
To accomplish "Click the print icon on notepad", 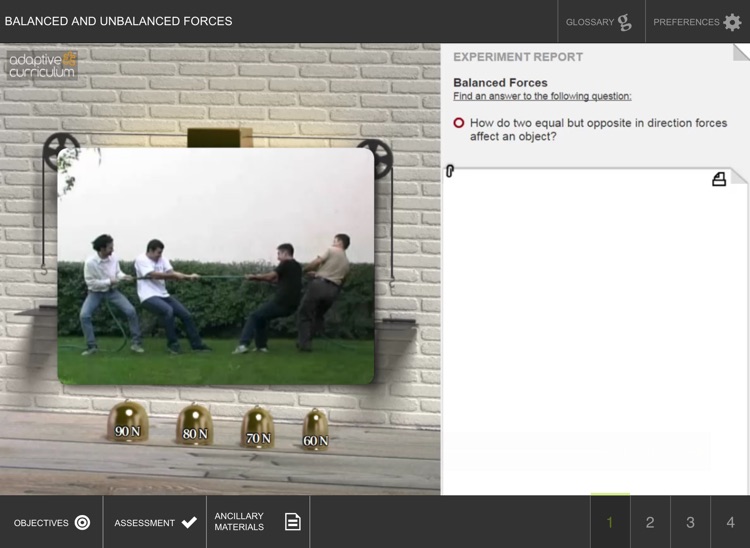I will (719, 179).
